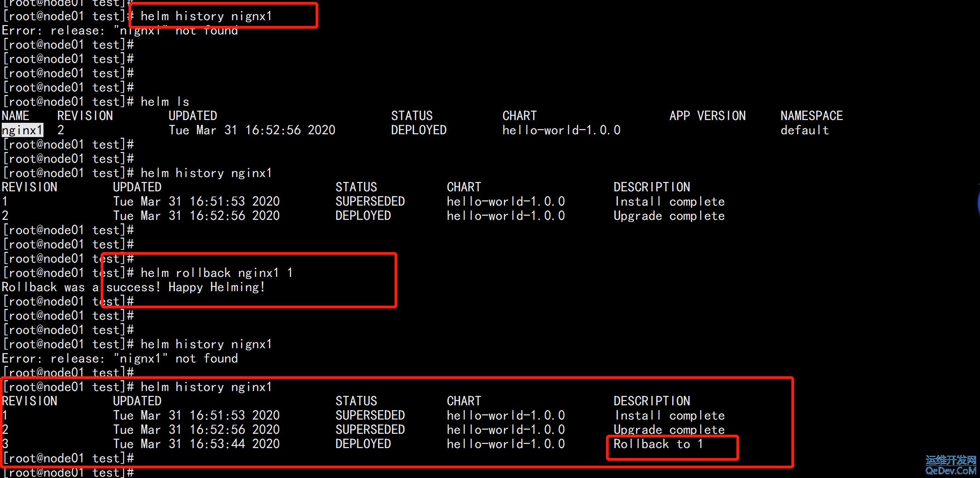The image size is (980, 478).
Task: Click the APP VERSION column header
Action: pyautogui.click(x=707, y=116)
